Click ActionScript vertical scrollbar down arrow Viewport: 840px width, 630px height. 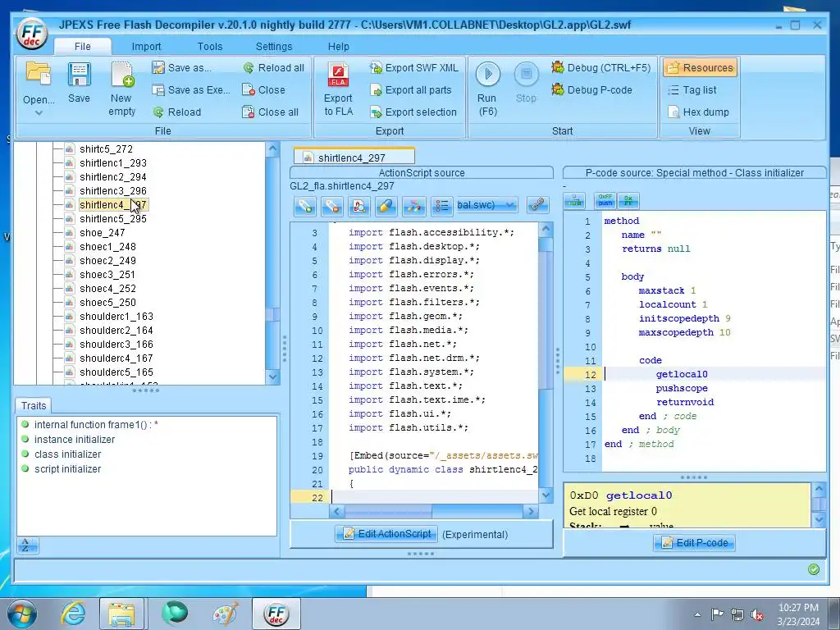point(546,495)
